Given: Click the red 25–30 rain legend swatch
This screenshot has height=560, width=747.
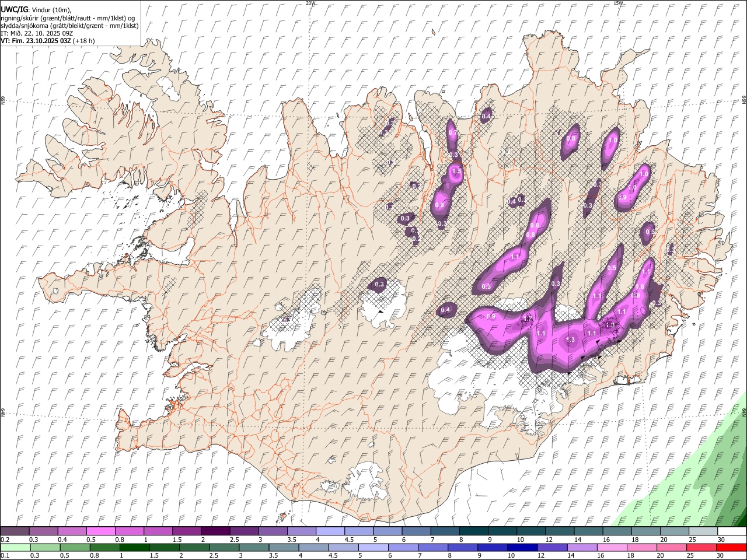Looking at the screenshot, I should tap(701, 547).
